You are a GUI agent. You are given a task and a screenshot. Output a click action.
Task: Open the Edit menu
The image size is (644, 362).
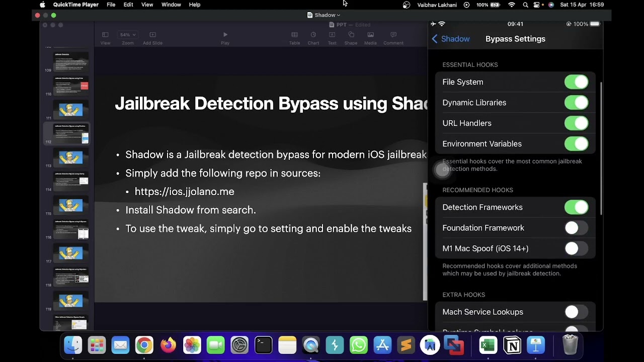click(x=128, y=5)
